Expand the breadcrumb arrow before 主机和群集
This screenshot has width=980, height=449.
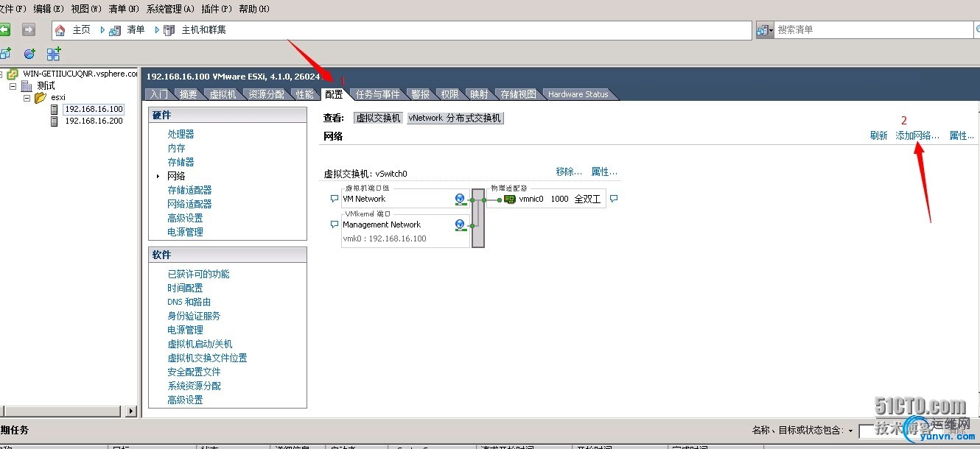[x=157, y=30]
